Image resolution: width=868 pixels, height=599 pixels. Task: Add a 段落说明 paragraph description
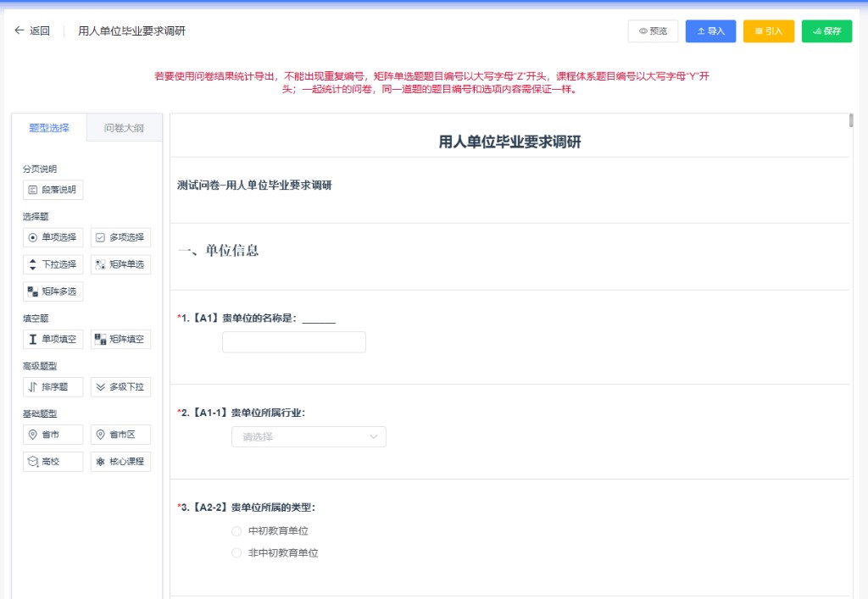click(53, 190)
